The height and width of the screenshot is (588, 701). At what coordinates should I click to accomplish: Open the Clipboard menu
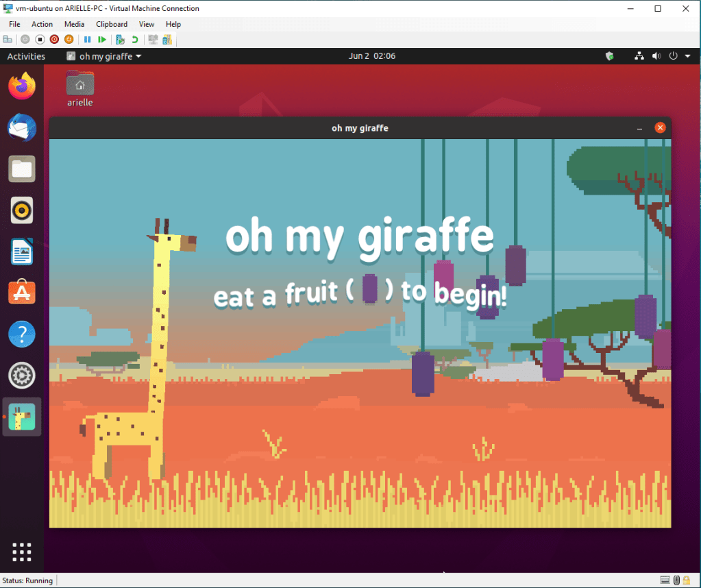pyautogui.click(x=111, y=24)
